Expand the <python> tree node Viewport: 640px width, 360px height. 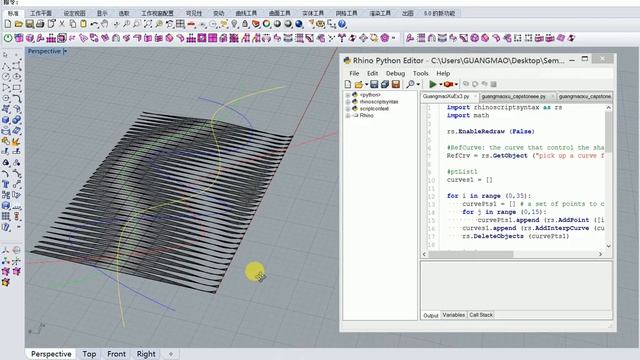tap(348, 95)
